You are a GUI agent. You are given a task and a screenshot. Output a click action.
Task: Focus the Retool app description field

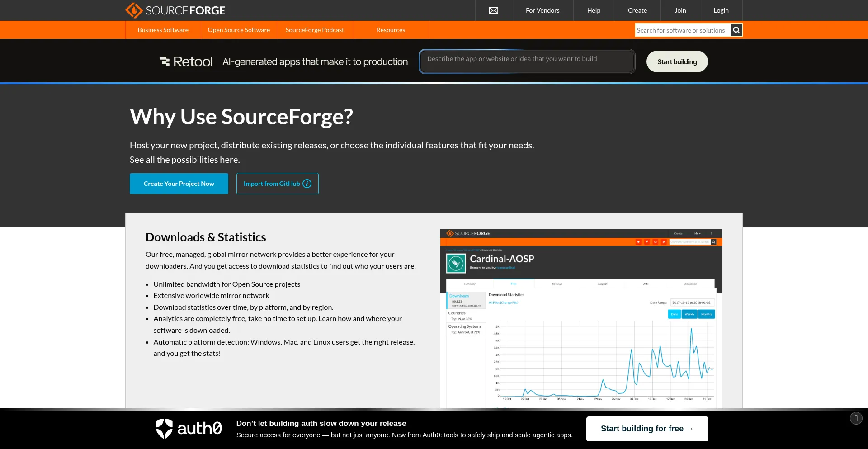pos(527,61)
